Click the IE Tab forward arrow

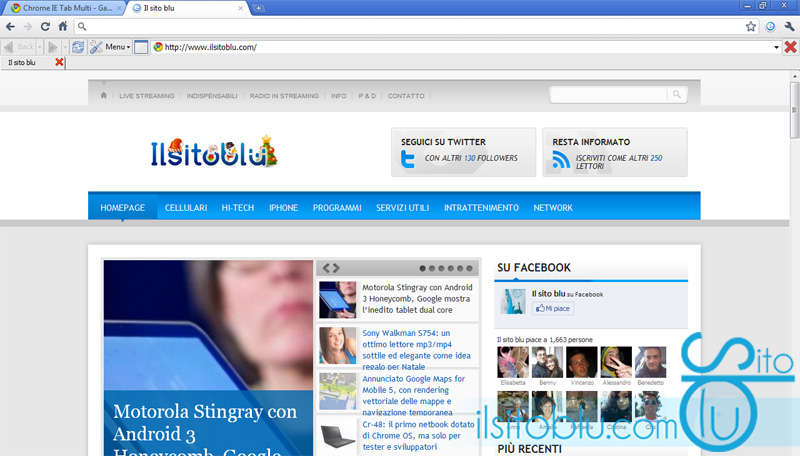coord(52,47)
